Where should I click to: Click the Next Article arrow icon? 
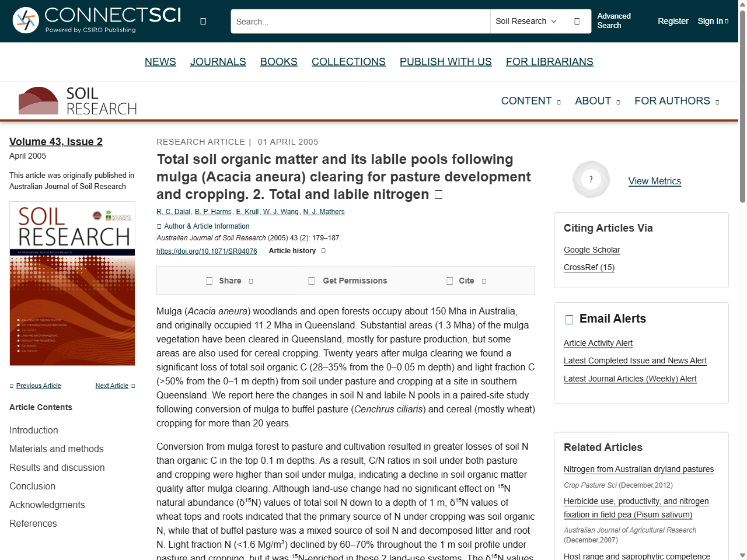click(x=132, y=386)
